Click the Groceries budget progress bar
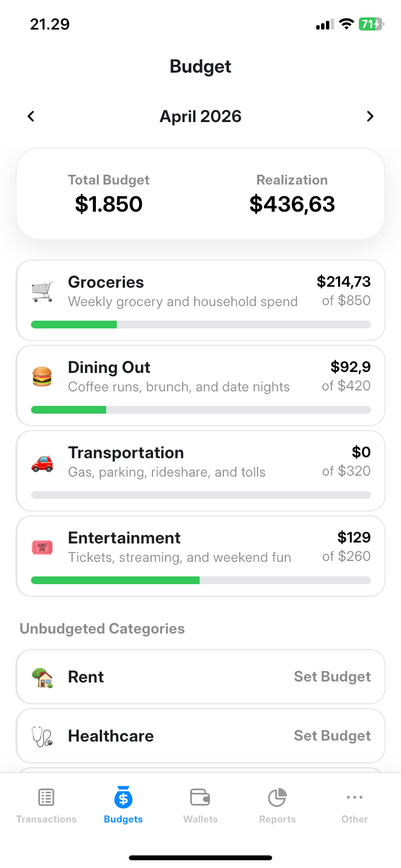401x868 pixels. point(200,325)
